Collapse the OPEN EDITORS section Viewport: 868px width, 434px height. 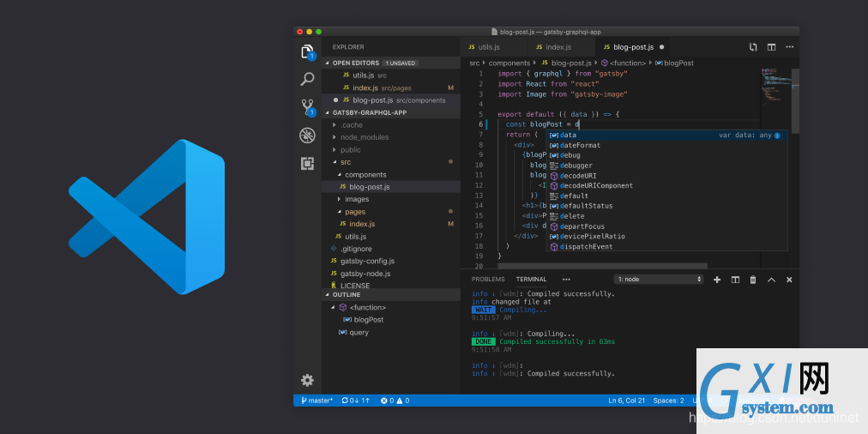[391, 63]
